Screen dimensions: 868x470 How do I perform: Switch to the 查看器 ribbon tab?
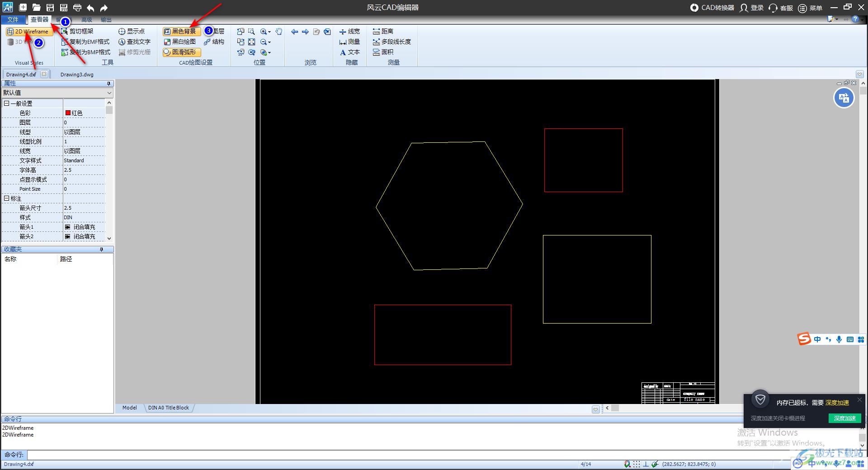39,19
